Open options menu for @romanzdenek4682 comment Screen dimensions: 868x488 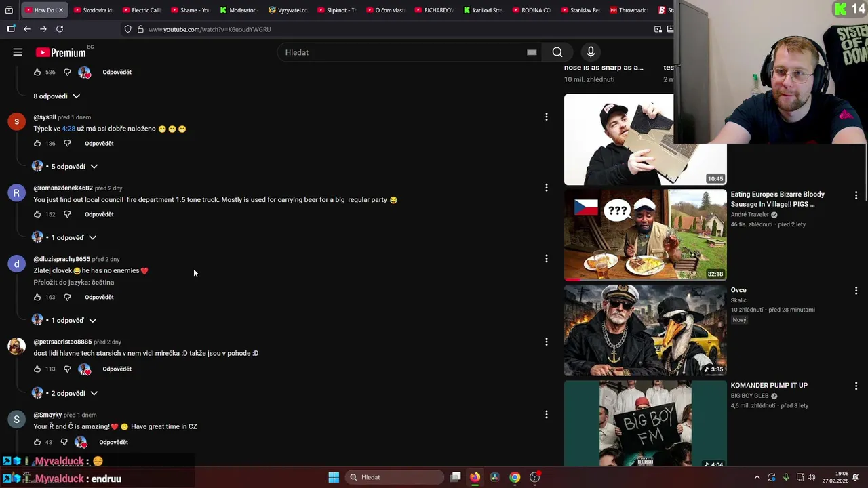(547, 187)
